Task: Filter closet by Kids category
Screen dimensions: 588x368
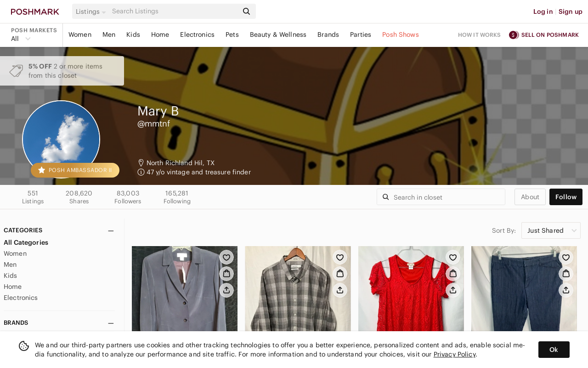Action: [10, 276]
